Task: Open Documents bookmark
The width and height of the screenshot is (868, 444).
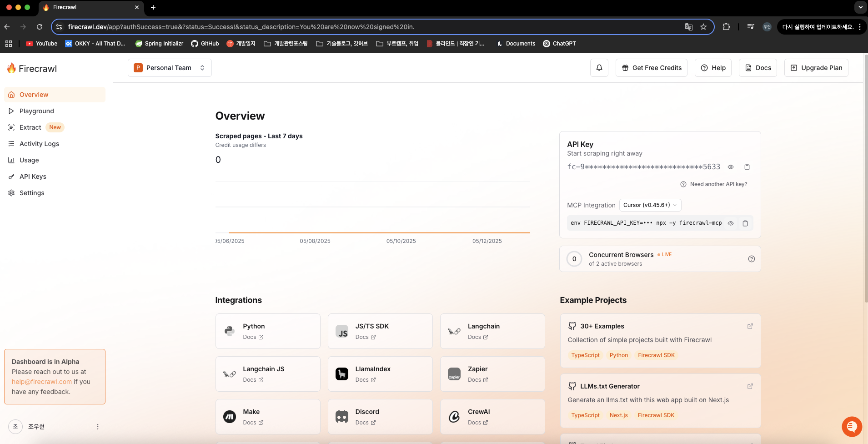Action: 516,44
